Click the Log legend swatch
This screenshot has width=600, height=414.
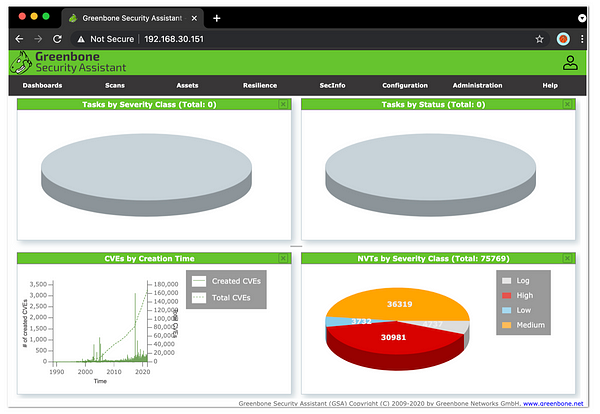(506, 281)
